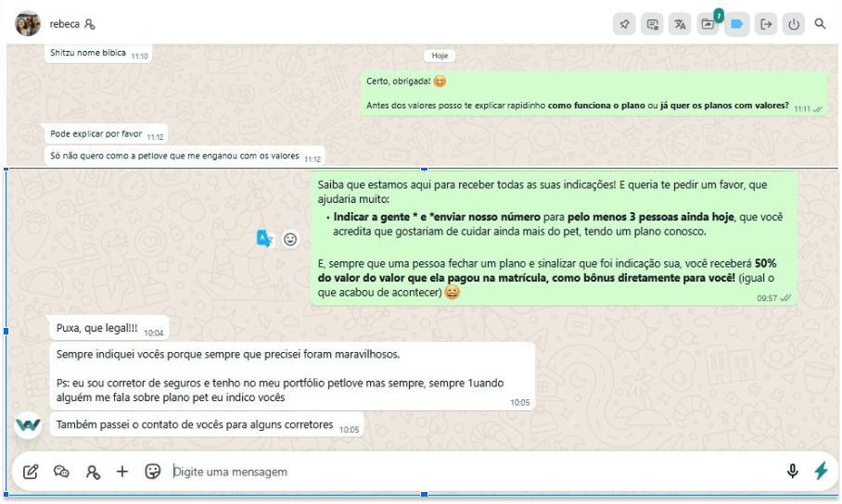Click the blue label tag icon

point(736,24)
